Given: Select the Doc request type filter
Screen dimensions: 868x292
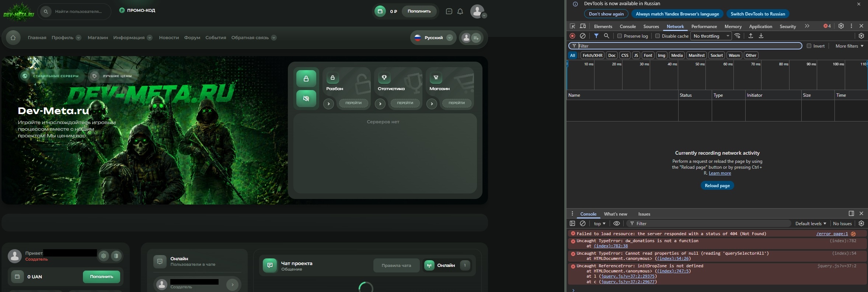Looking at the screenshot, I should pos(612,55).
